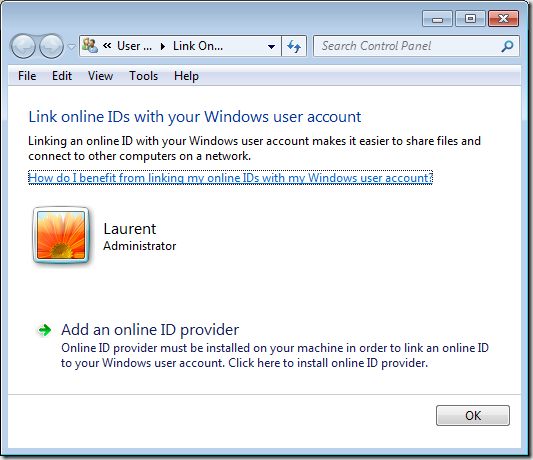This screenshot has height=460, width=533.
Task: Open the Help menu
Action: point(186,76)
